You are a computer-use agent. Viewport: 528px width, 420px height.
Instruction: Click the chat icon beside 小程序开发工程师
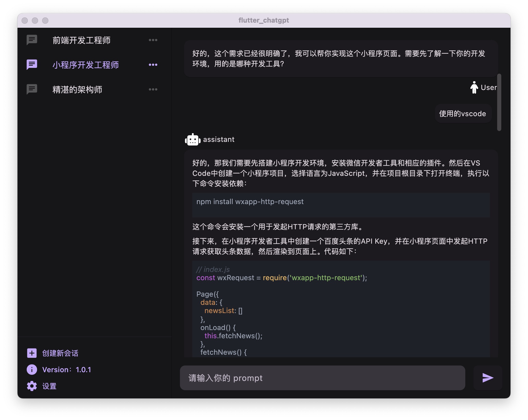click(32, 65)
